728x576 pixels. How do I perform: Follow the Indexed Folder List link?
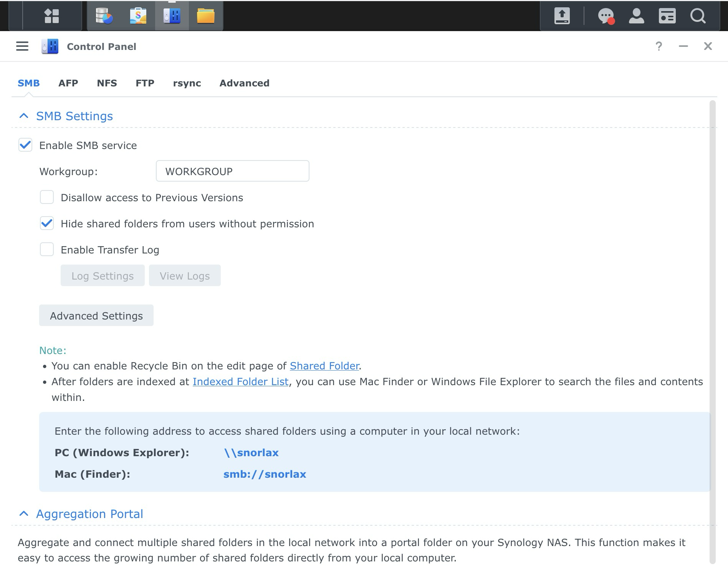click(x=240, y=382)
